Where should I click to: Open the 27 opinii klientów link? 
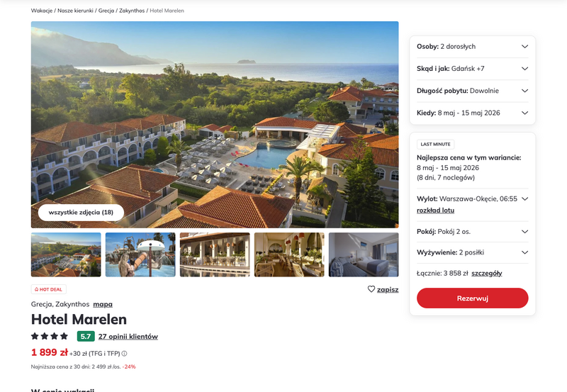(x=128, y=336)
